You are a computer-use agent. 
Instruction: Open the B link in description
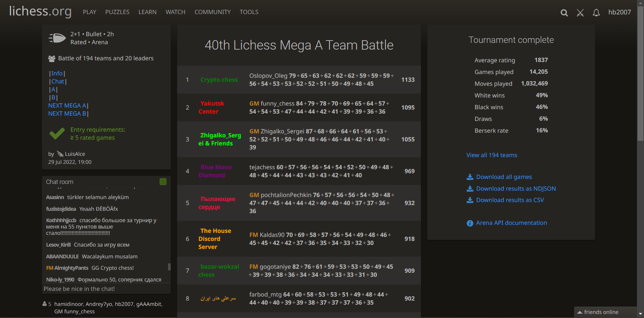coord(53,98)
